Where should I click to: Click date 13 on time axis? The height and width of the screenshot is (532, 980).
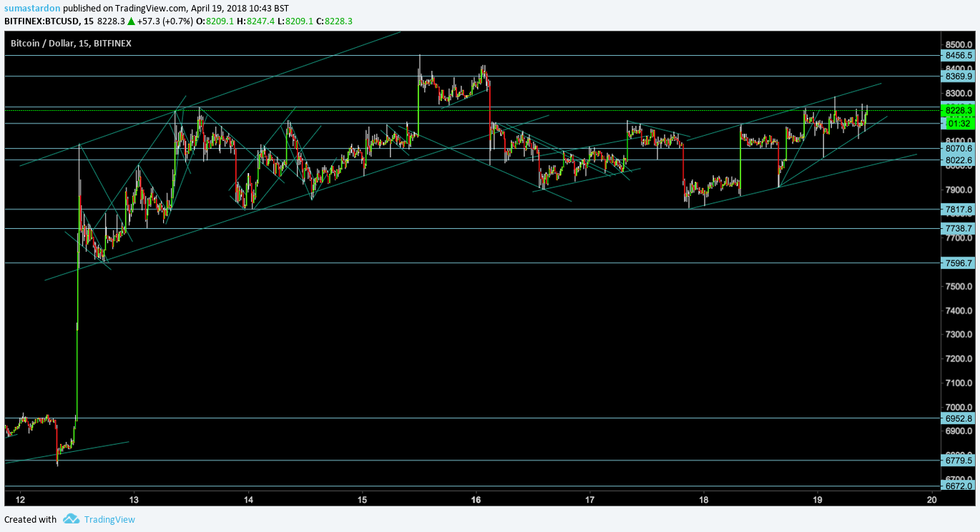coord(134,499)
